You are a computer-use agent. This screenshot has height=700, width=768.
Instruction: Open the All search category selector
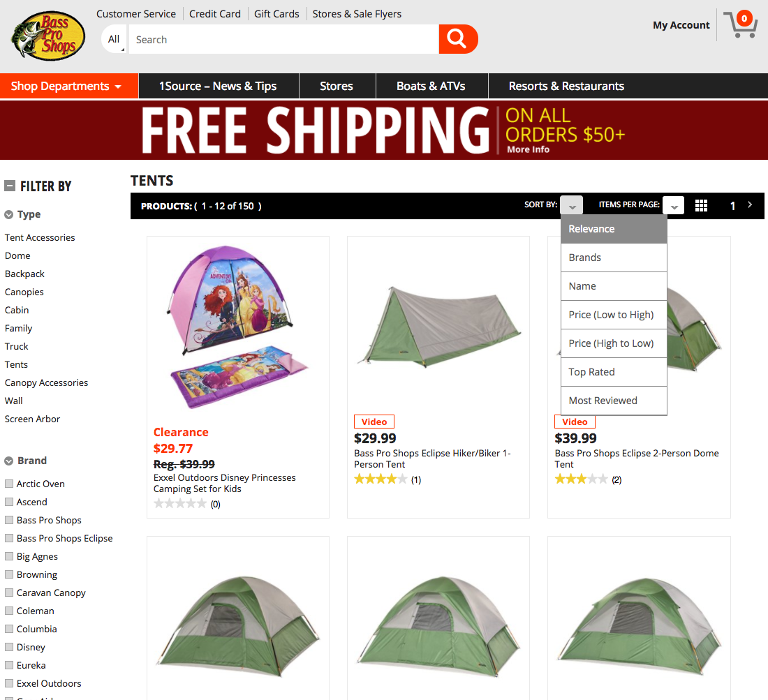coord(114,39)
